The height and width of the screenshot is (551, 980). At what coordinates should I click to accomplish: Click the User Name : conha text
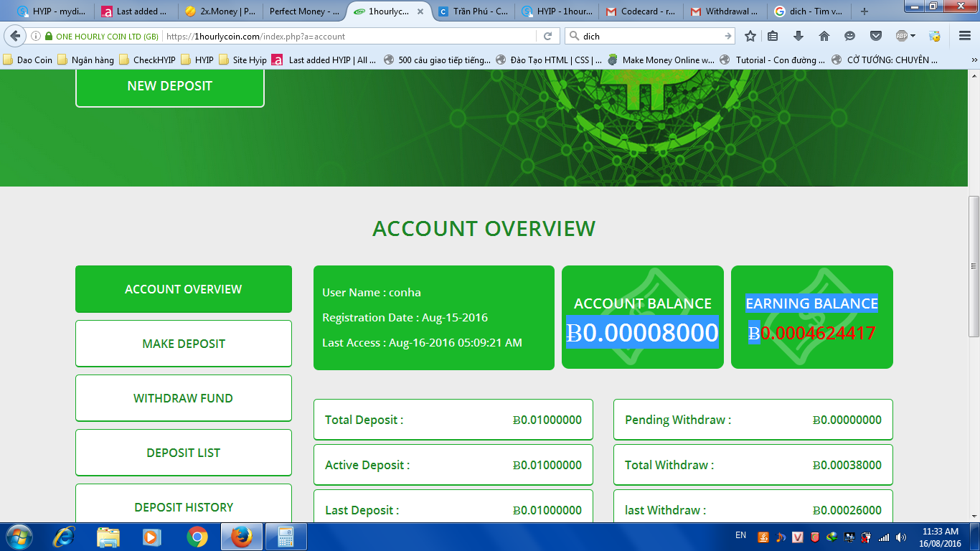(372, 292)
